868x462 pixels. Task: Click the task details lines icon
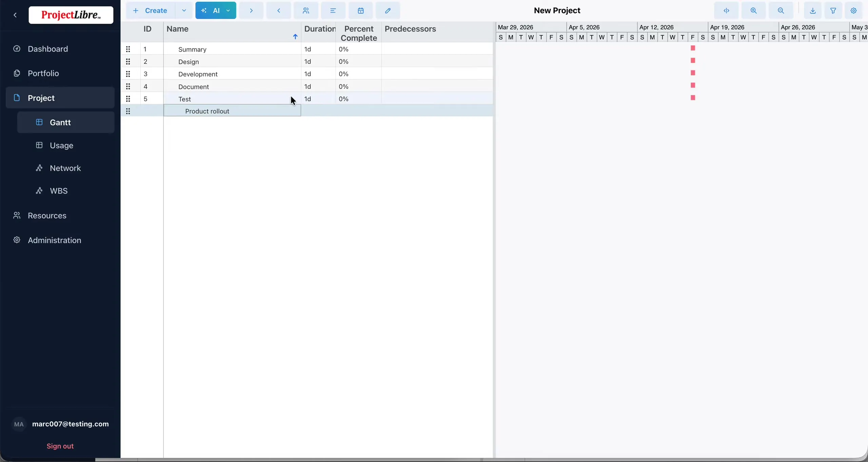point(333,11)
